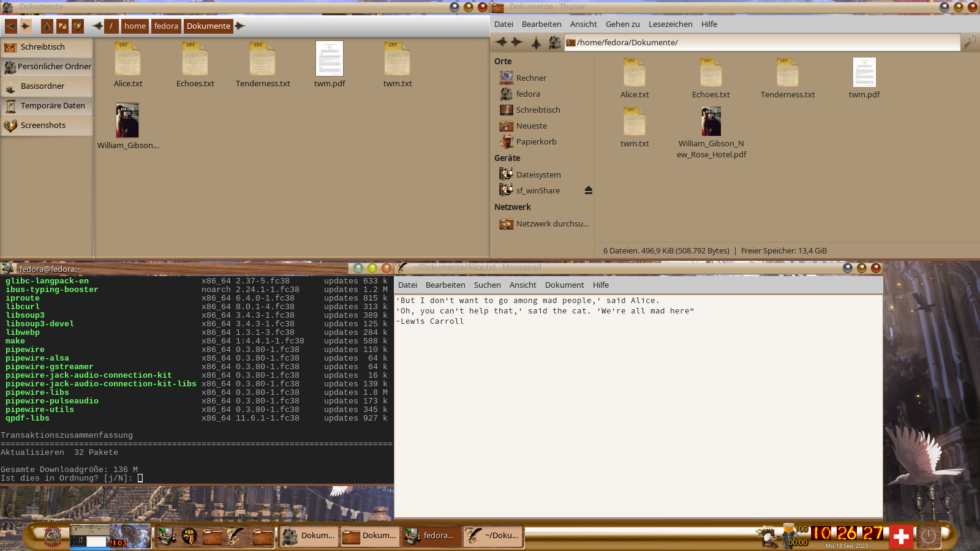Open Temporäre Daten sidebar entry
This screenshot has width=980, height=551.
tap(47, 106)
